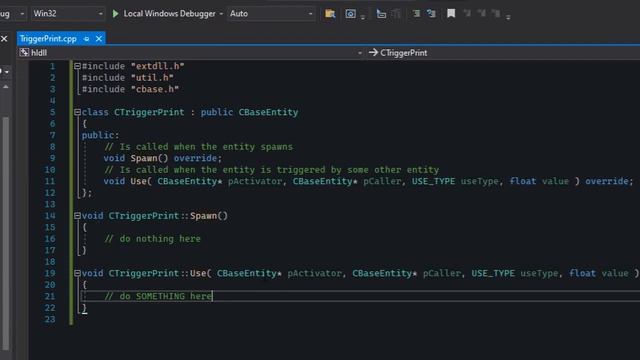The image size is (640, 360).
Task: Click line number 23 in the gutter
Action: point(50,319)
